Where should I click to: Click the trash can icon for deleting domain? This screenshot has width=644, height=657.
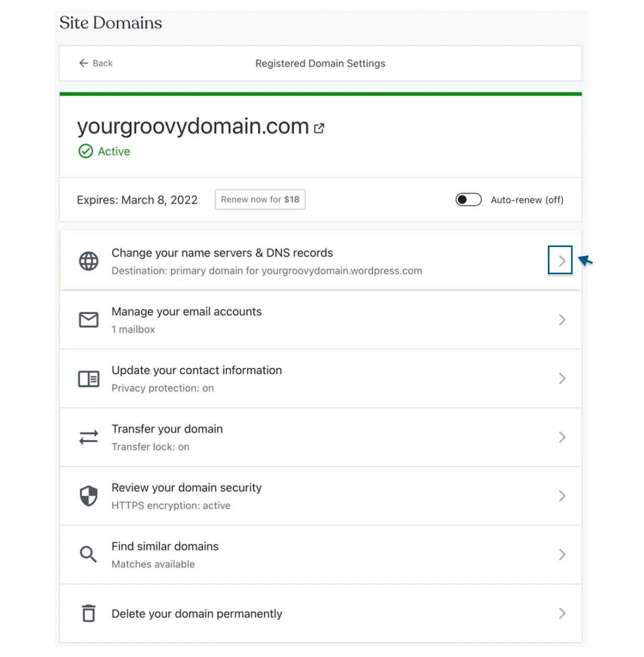pyautogui.click(x=89, y=613)
